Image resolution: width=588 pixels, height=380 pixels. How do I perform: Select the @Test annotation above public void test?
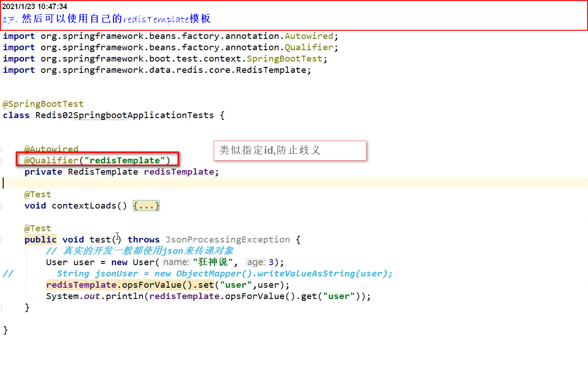click(38, 228)
